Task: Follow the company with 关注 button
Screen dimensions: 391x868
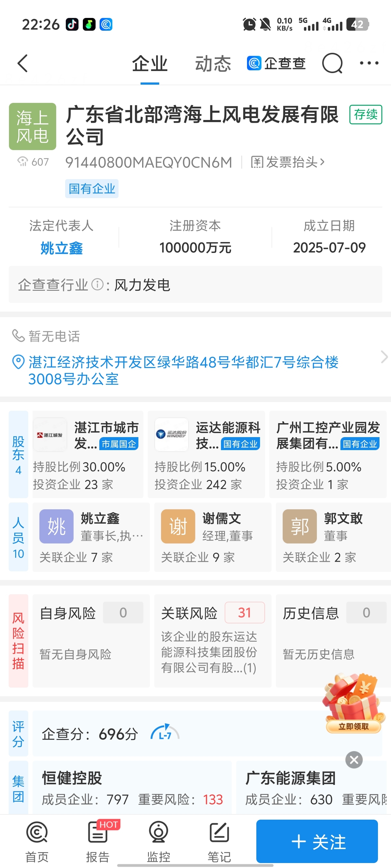Action: (x=317, y=841)
